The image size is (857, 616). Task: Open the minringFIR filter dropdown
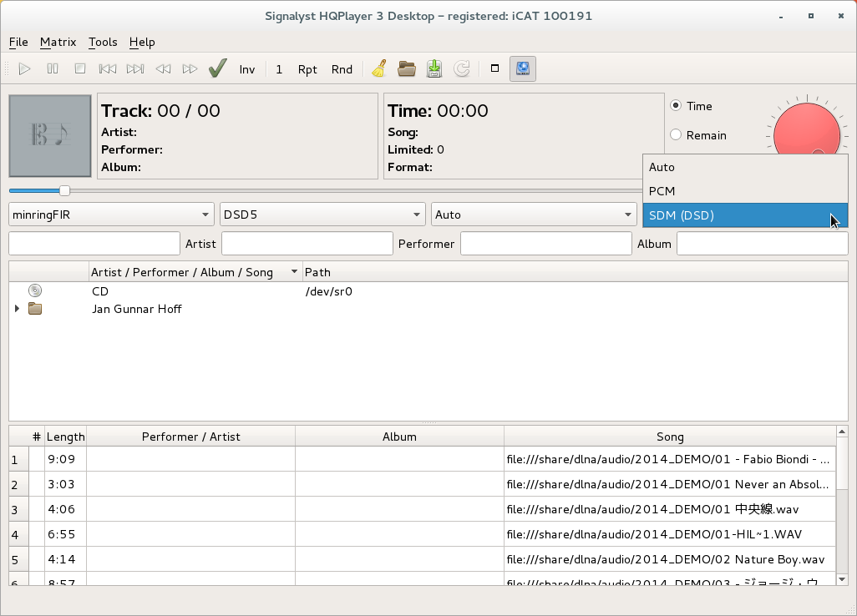[111, 215]
